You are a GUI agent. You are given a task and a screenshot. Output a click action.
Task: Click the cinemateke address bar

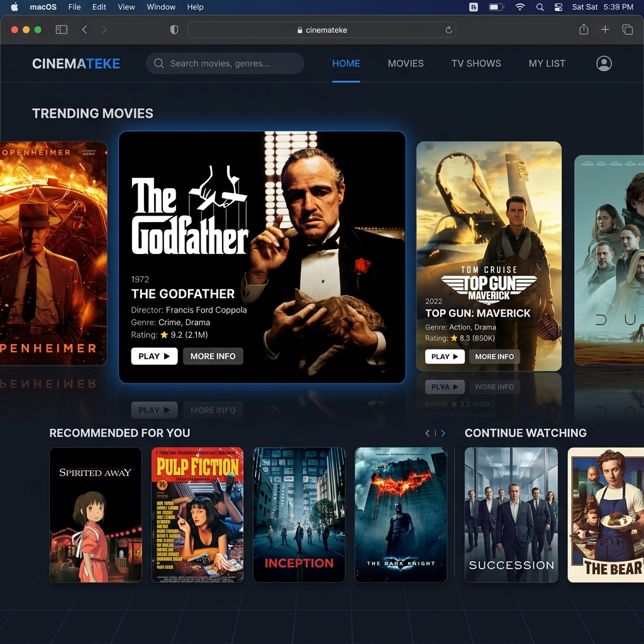click(x=322, y=30)
